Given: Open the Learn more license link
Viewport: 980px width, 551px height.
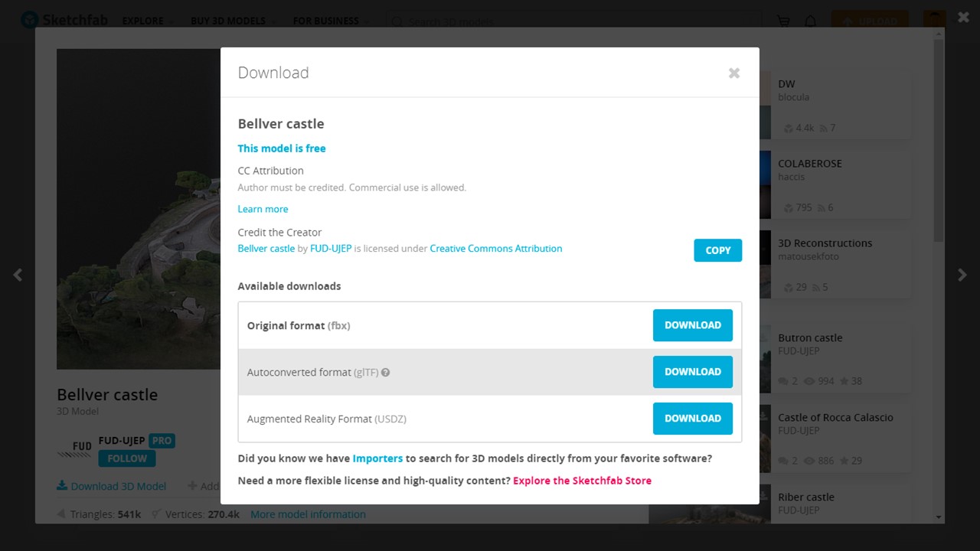Looking at the screenshot, I should pos(263,209).
